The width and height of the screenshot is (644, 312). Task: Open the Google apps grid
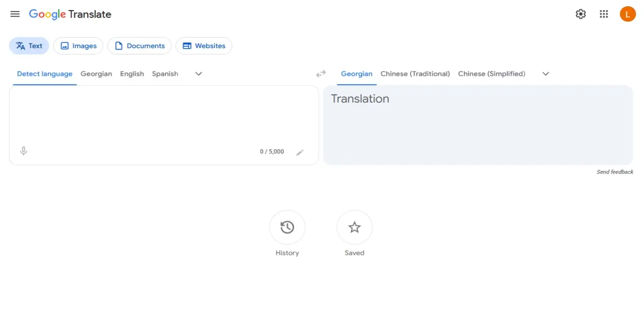[x=604, y=14]
